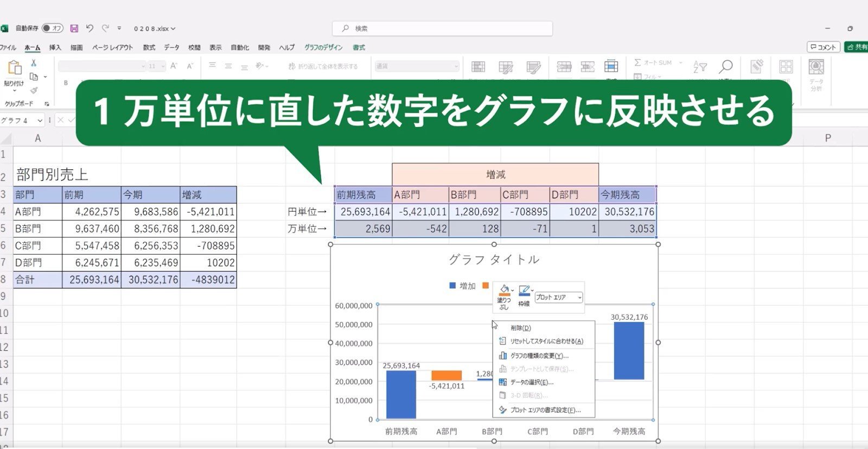Switch to the データ (Data) tab
This screenshot has width=868, height=449.
click(171, 47)
